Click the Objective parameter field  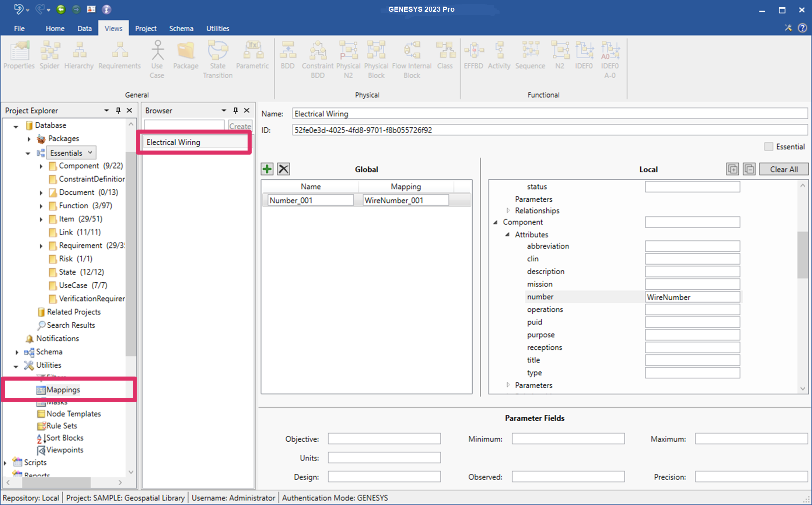pyautogui.click(x=384, y=439)
